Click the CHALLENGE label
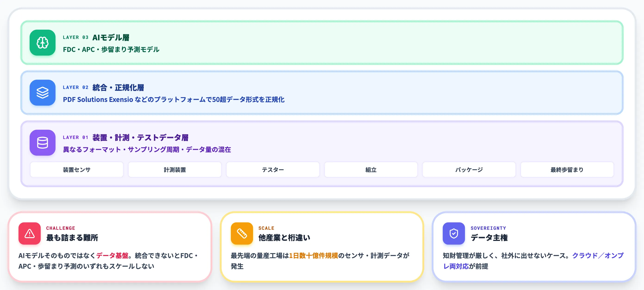 click(61, 228)
